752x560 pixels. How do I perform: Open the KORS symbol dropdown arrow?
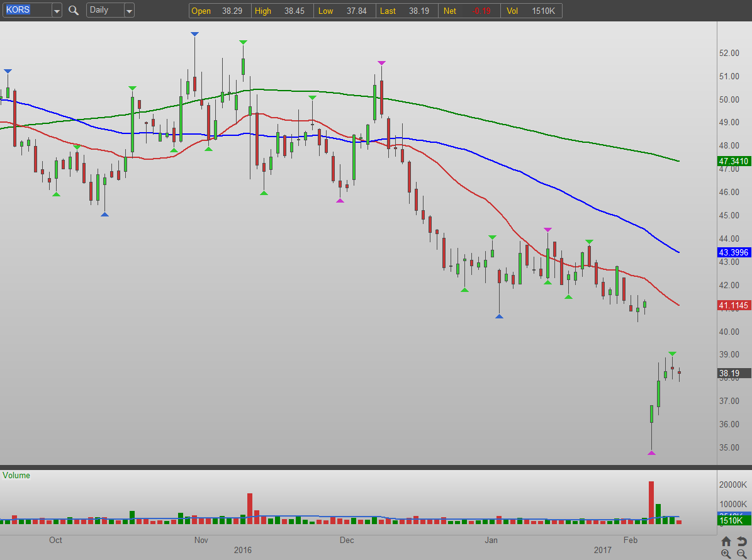point(57,11)
